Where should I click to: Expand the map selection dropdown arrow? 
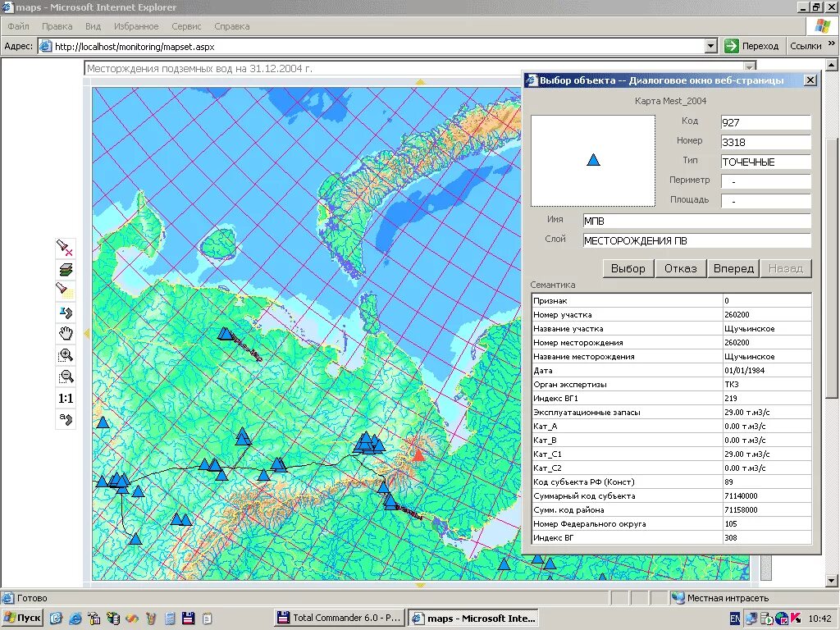tap(750, 68)
